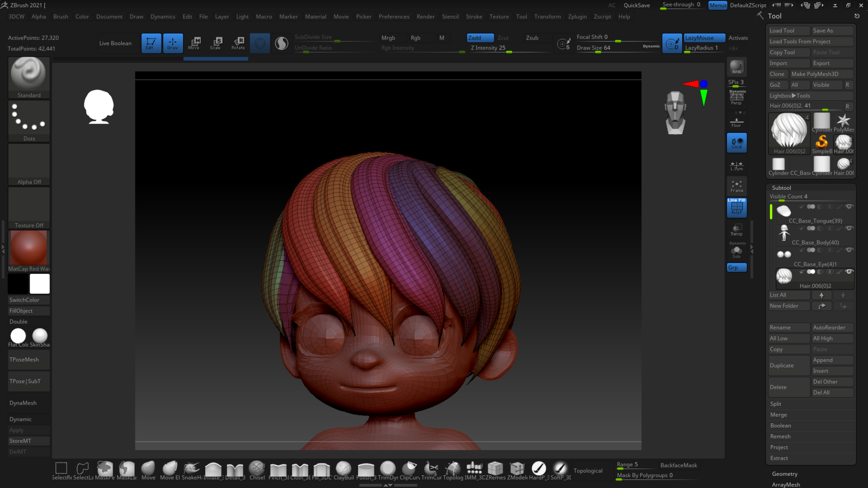
Task: Click the Draw mode icon
Action: click(x=173, y=43)
